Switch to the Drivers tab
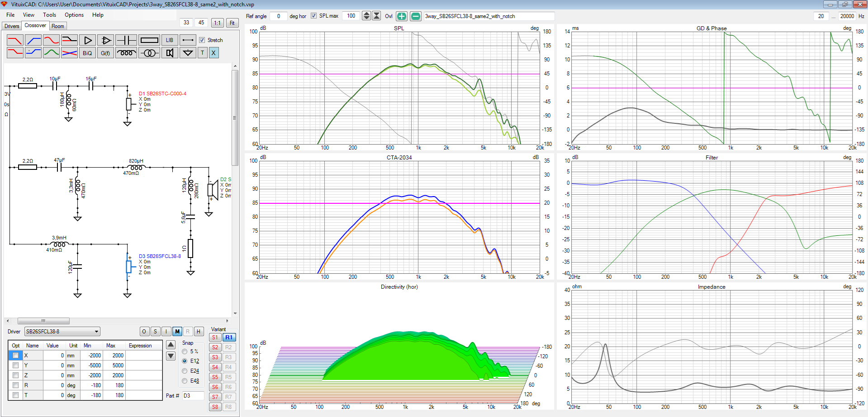Viewport: 868px width, 417px height. coord(12,26)
